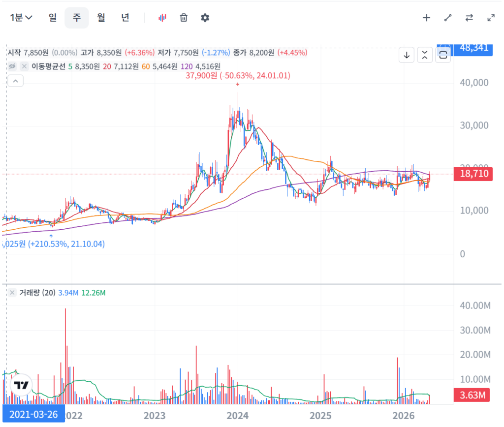Click the 12.26M volume average value

coord(94,293)
